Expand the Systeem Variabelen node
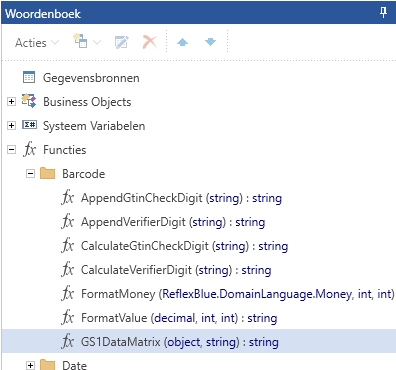Image resolution: width=396 pixels, height=370 pixels. [11, 125]
